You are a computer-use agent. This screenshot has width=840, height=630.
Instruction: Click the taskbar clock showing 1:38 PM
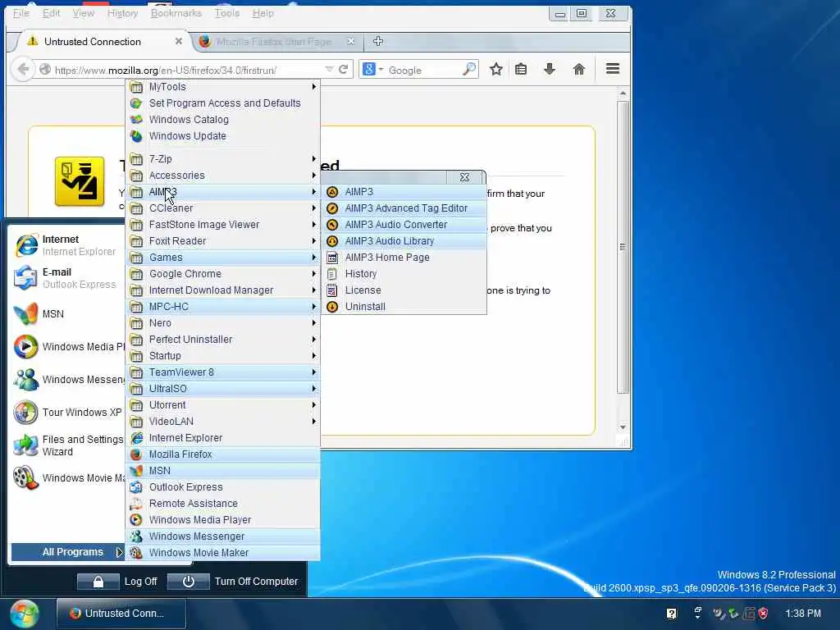[803, 614]
